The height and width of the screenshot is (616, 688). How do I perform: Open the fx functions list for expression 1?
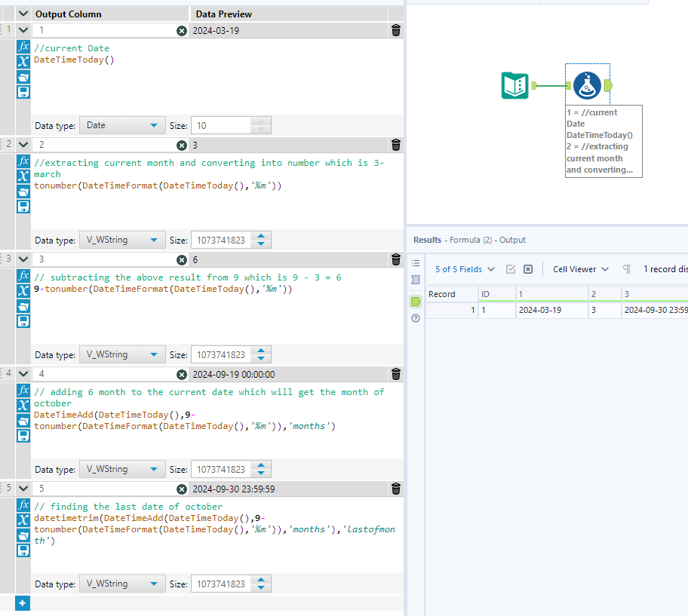coord(23,47)
